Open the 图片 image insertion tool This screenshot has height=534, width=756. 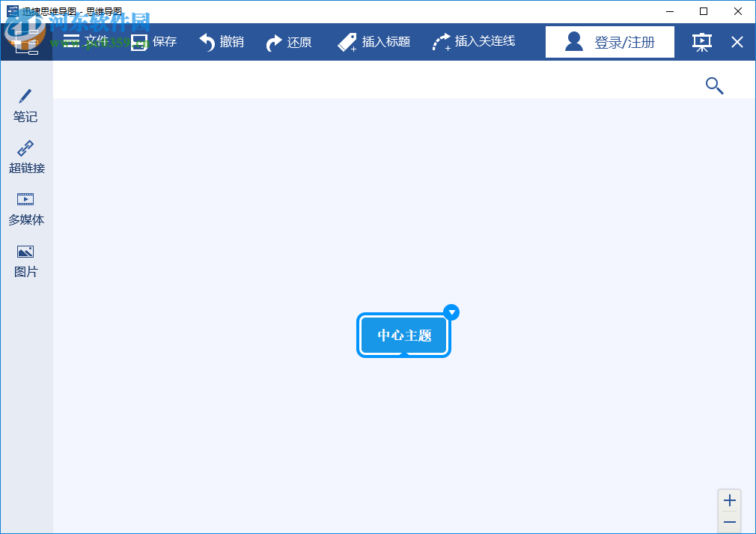25,260
